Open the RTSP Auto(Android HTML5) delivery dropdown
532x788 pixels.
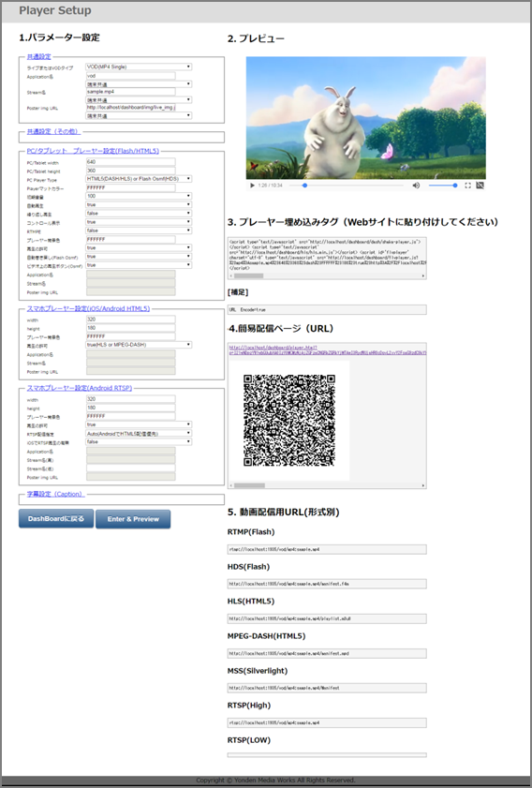[139, 433]
